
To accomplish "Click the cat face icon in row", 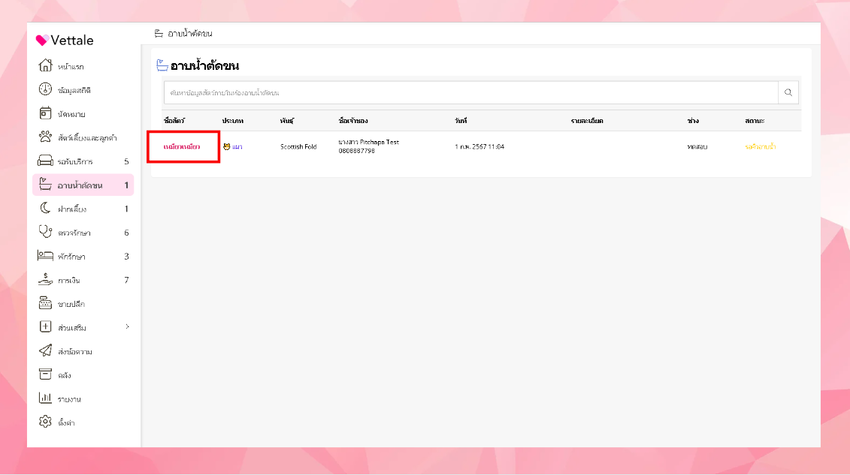I will pyautogui.click(x=227, y=146).
